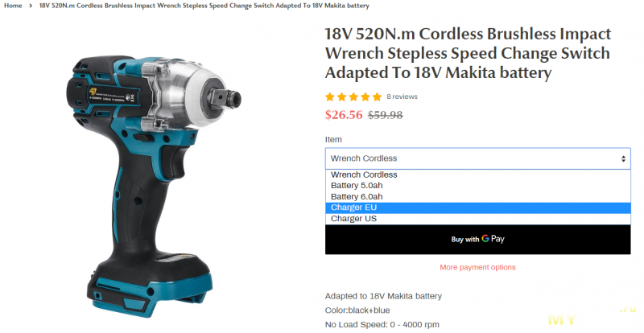Click the third gold rating star
644x333 pixels.
[x=353, y=97]
